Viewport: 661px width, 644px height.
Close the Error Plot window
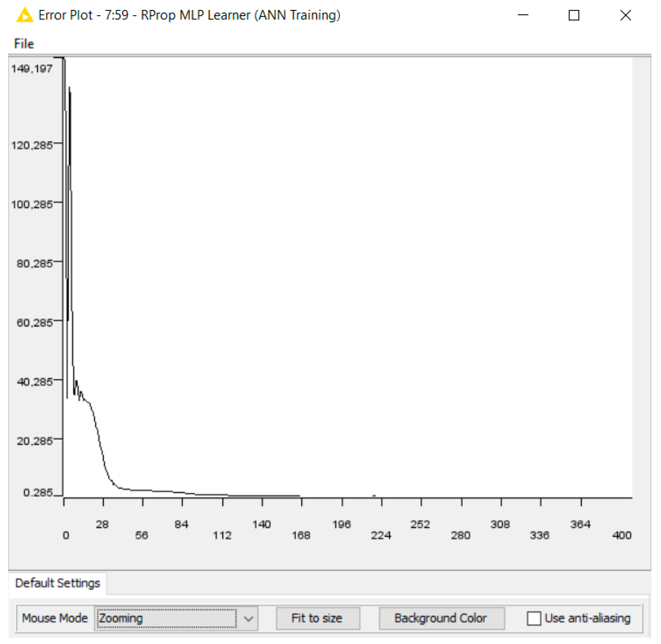click(x=626, y=15)
